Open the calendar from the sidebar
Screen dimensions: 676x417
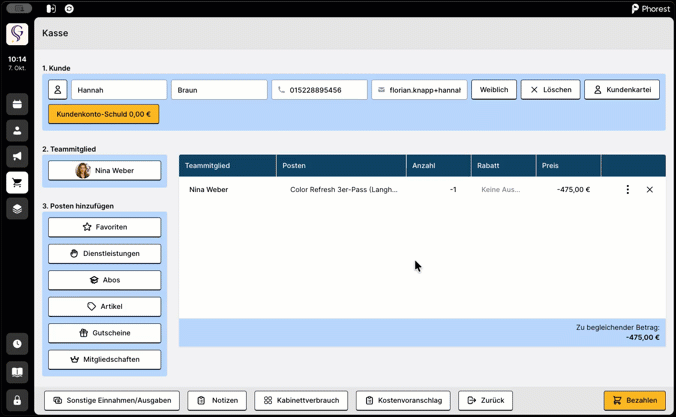point(17,104)
